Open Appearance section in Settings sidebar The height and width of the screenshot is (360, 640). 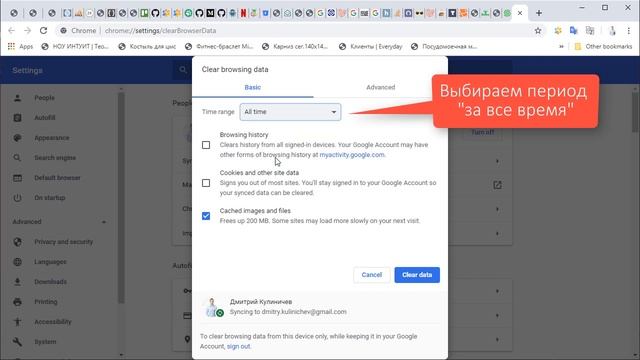(51, 138)
